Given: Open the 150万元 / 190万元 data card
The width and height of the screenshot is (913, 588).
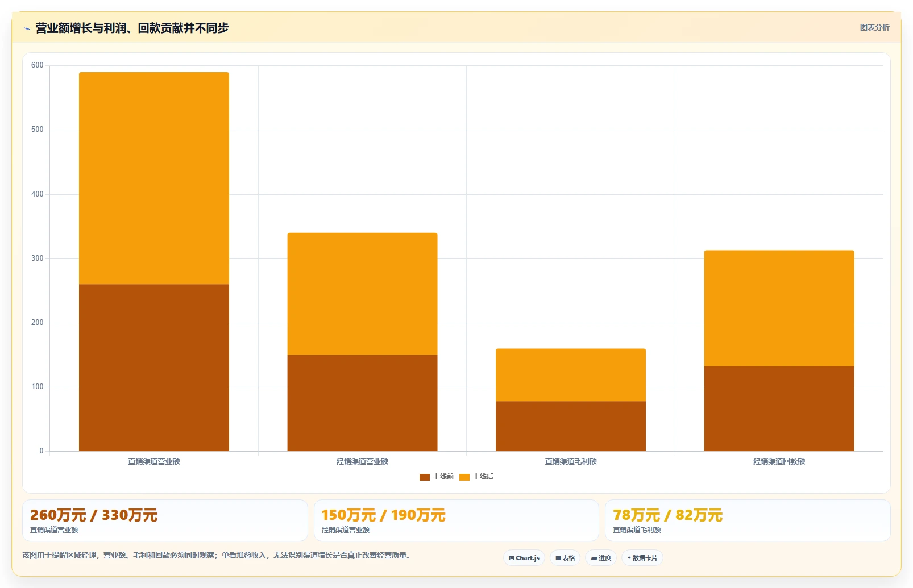Looking at the screenshot, I should click(x=457, y=520).
